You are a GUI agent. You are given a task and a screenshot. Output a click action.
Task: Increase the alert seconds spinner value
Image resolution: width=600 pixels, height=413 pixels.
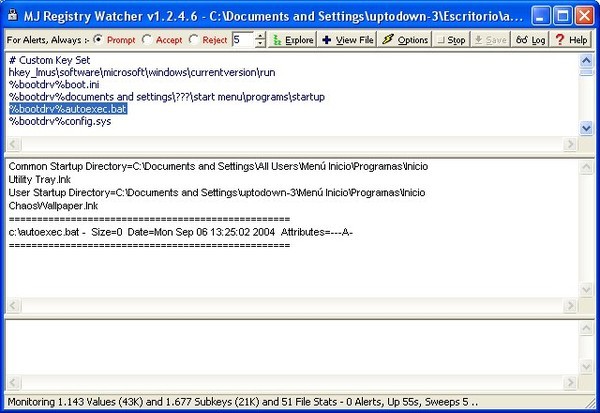pyautogui.click(x=260, y=36)
